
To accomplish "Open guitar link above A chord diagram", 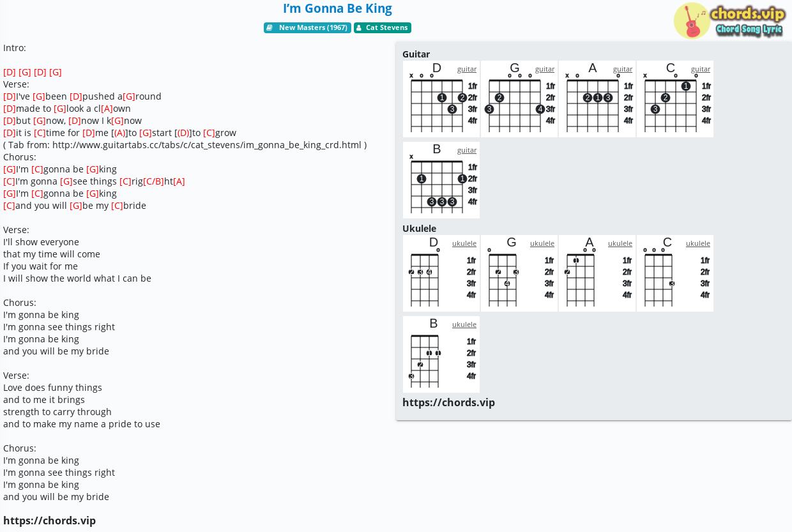I will (623, 69).
